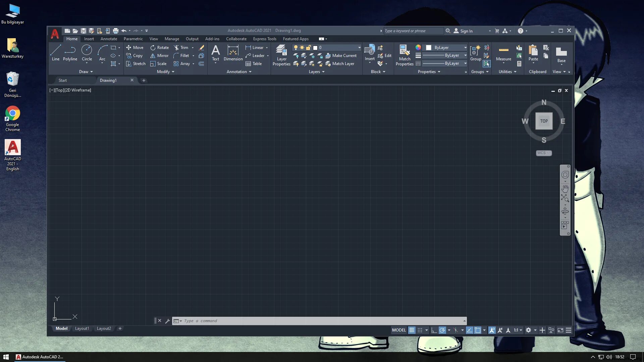Screen dimensions: 644x362
Task: Toggle snap mode in status bar
Action: pyautogui.click(x=420, y=330)
